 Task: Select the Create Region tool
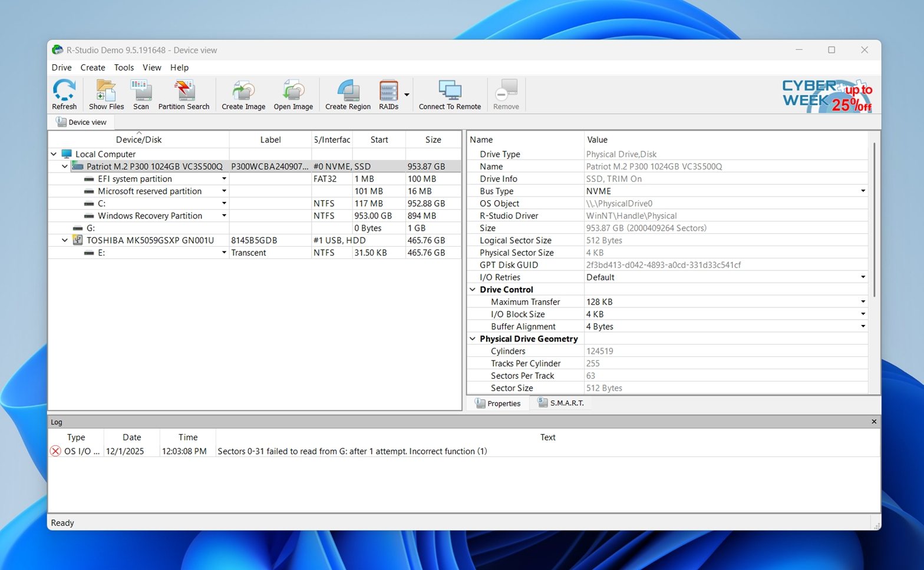[x=348, y=94]
